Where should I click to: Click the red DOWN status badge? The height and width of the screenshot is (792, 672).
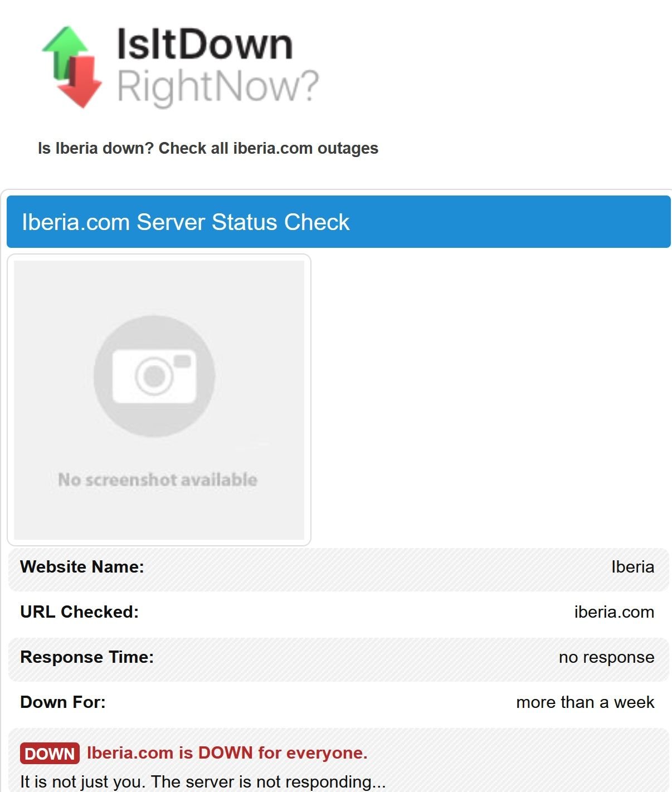pos(50,754)
